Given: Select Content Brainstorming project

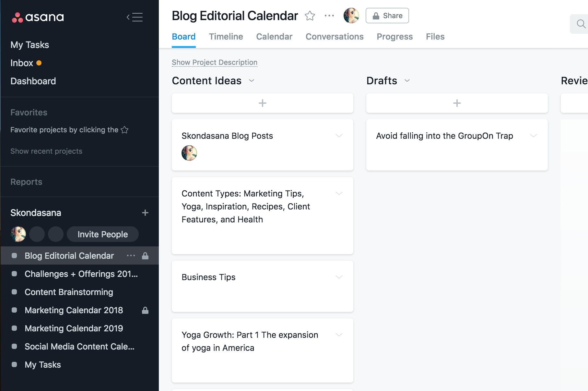Looking at the screenshot, I should click(69, 292).
